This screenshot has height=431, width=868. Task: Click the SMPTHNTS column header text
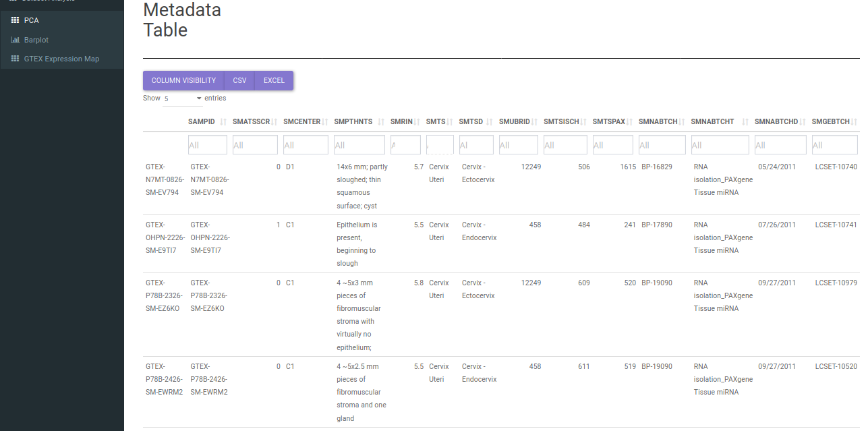(353, 122)
